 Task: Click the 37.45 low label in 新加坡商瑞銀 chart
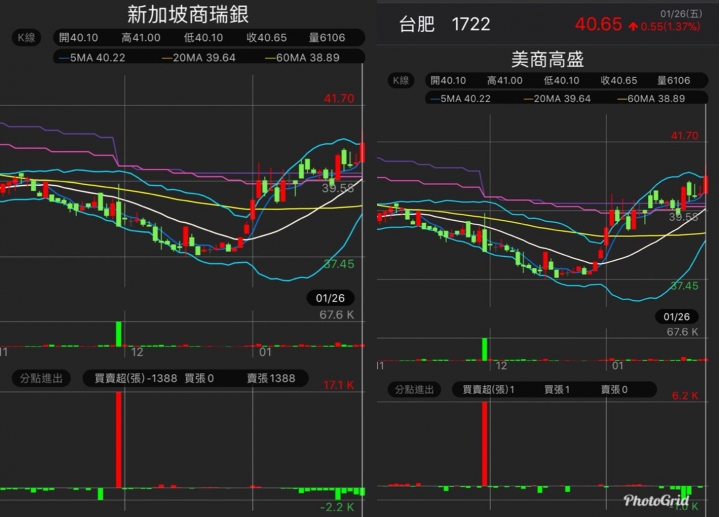339,264
